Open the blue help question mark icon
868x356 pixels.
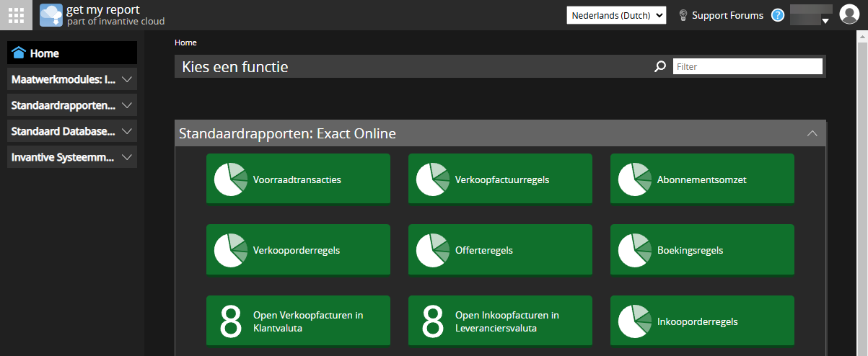tap(777, 15)
